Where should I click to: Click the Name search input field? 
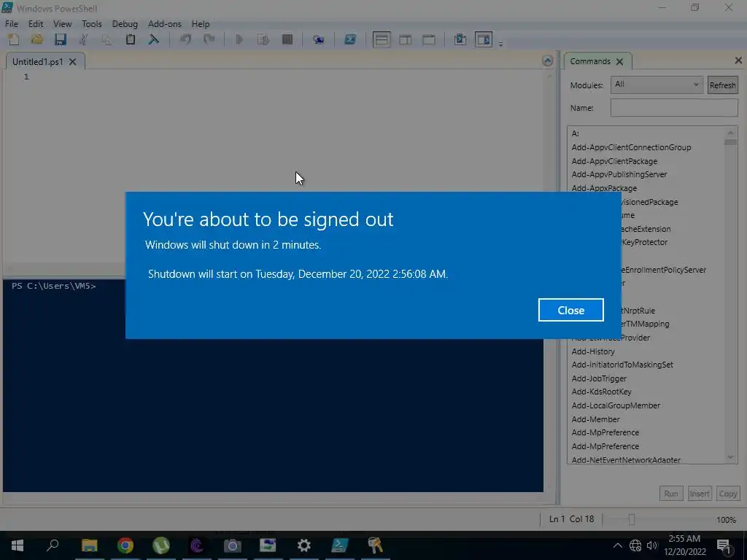pos(674,108)
